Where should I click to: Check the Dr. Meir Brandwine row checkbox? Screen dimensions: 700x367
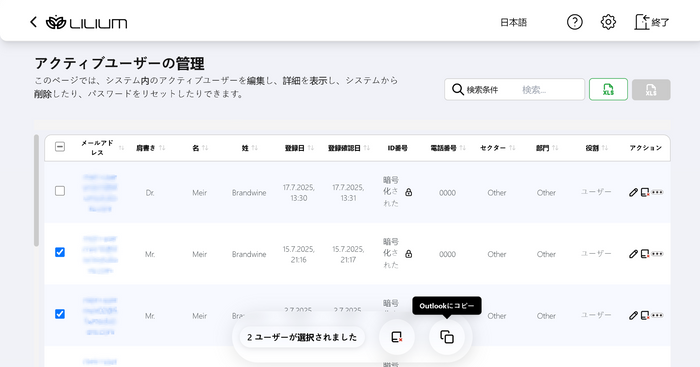point(60,191)
